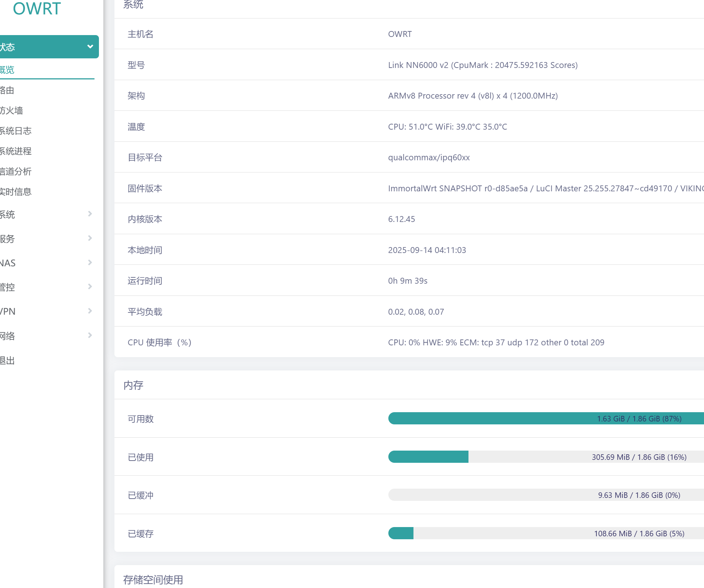Expand the 服务 services chevron
704x588 pixels.
90,238
